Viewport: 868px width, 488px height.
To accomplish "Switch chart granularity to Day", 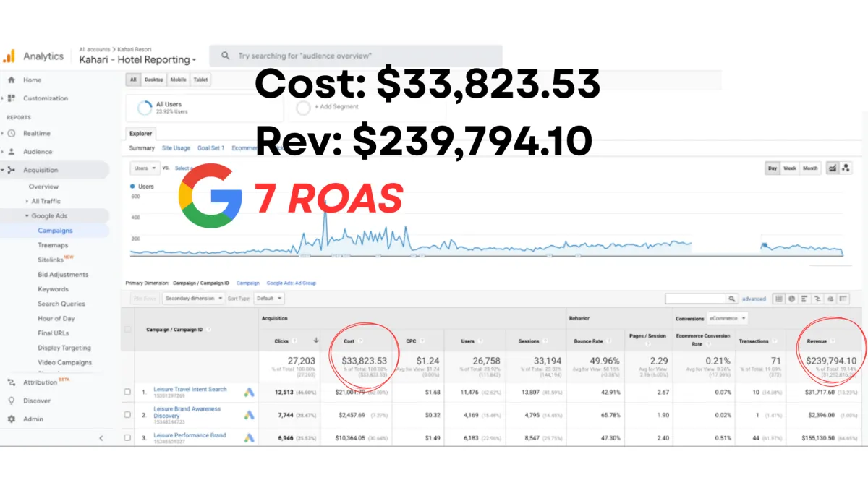I will pos(773,168).
